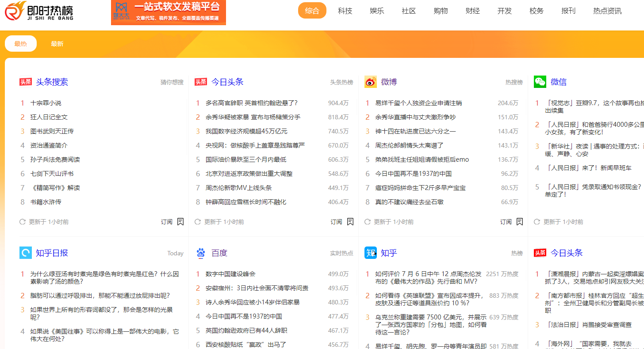Click the 微博 logo icon
Viewport: 644px width, 349px height.
coord(371,82)
